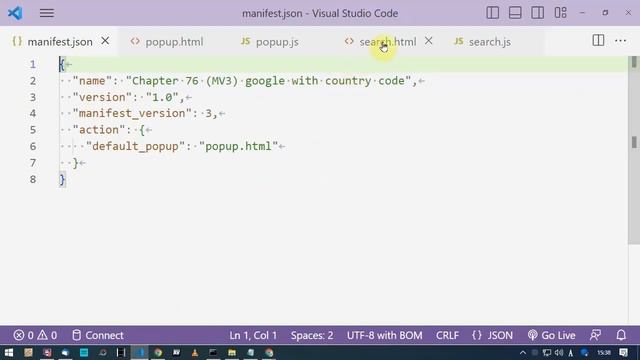Switch to manifest.json tab
Viewport: 640px width, 360px height.
[x=60, y=42]
